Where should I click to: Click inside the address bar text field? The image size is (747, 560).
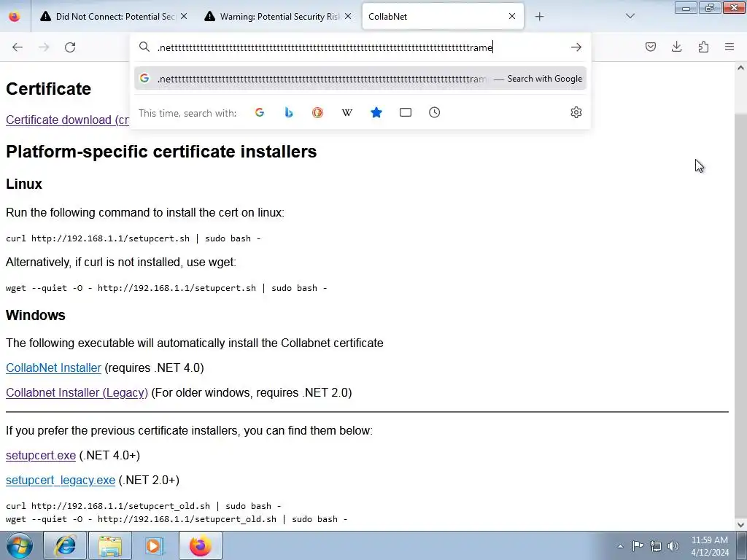click(x=360, y=47)
